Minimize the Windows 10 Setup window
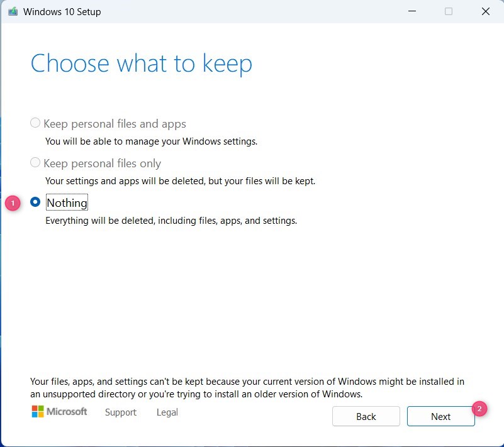The image size is (504, 447). point(412,11)
